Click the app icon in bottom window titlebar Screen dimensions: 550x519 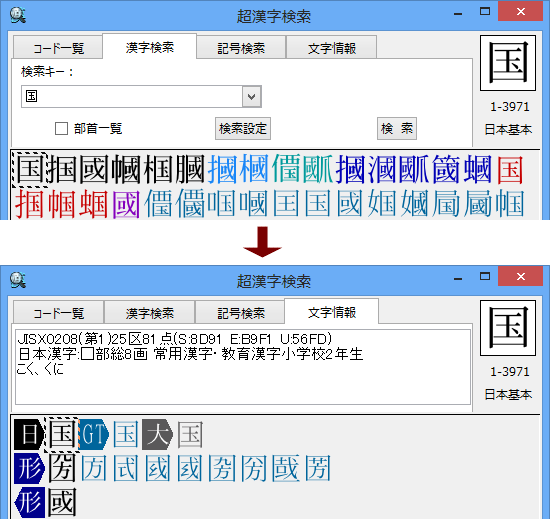click(x=18, y=280)
